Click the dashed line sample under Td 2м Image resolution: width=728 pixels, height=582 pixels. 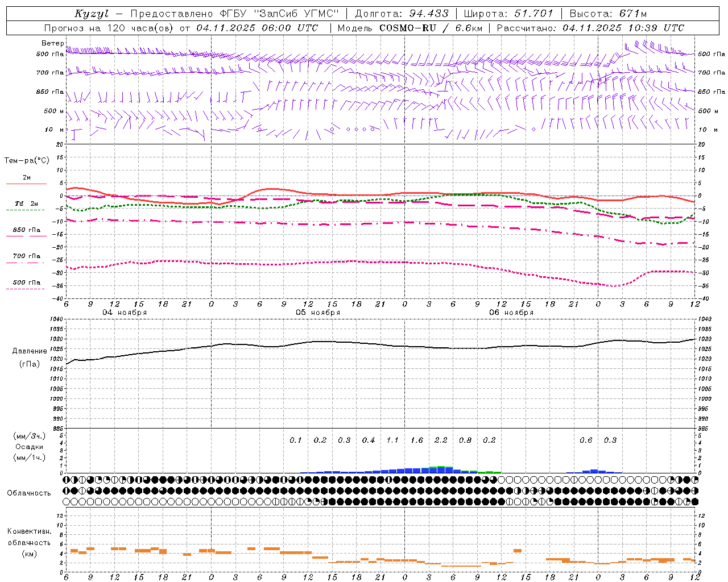(25, 210)
